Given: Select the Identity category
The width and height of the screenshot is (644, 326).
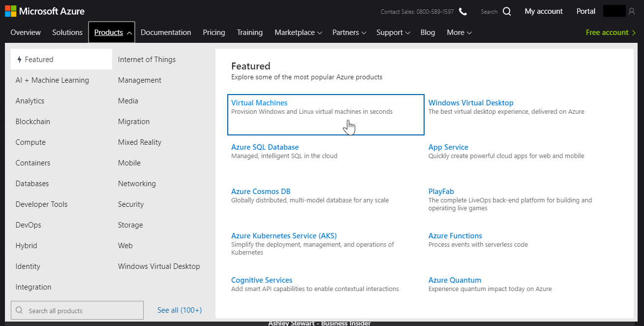Looking at the screenshot, I should [x=28, y=266].
